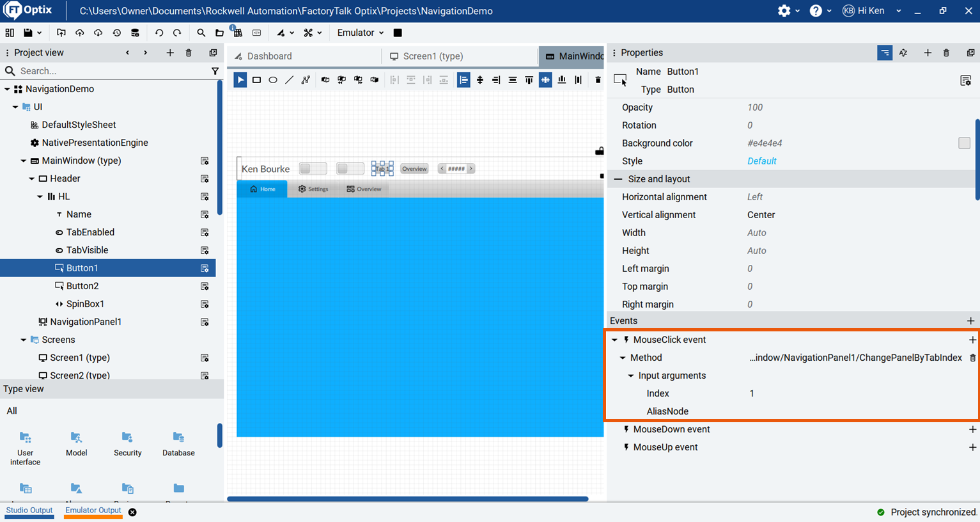Close the output panel with X button

click(132, 512)
